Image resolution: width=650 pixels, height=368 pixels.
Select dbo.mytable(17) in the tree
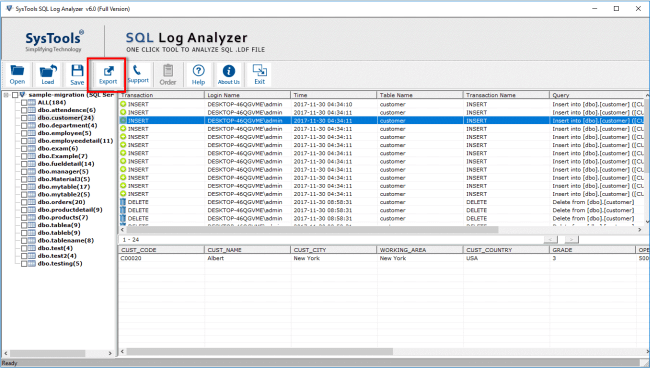63,187
